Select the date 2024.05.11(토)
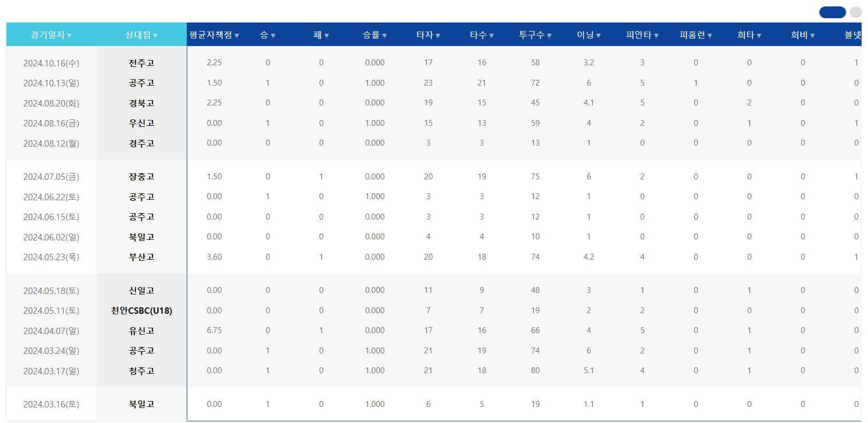The image size is (868, 423). (51, 311)
